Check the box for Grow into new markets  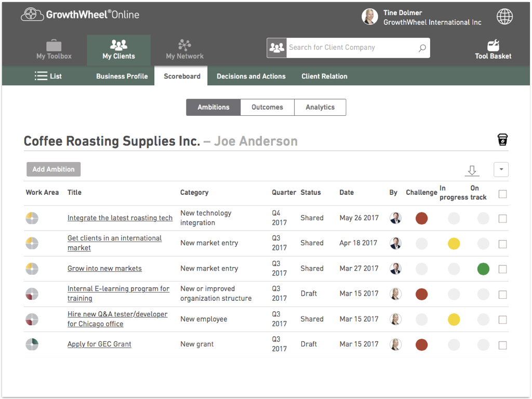(x=502, y=269)
